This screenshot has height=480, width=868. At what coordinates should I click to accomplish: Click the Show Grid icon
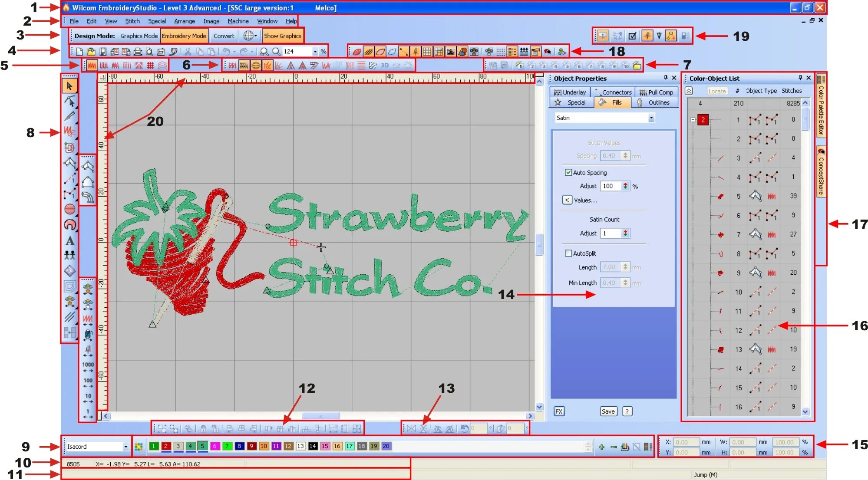(x=427, y=52)
